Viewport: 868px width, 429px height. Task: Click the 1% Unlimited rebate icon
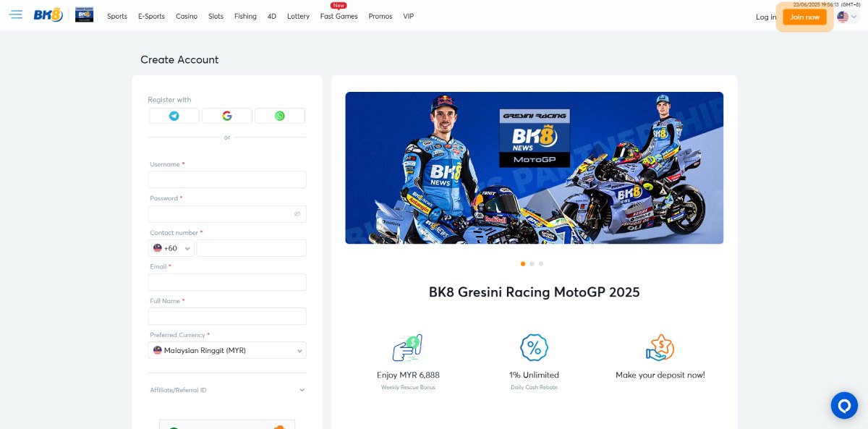coord(534,348)
